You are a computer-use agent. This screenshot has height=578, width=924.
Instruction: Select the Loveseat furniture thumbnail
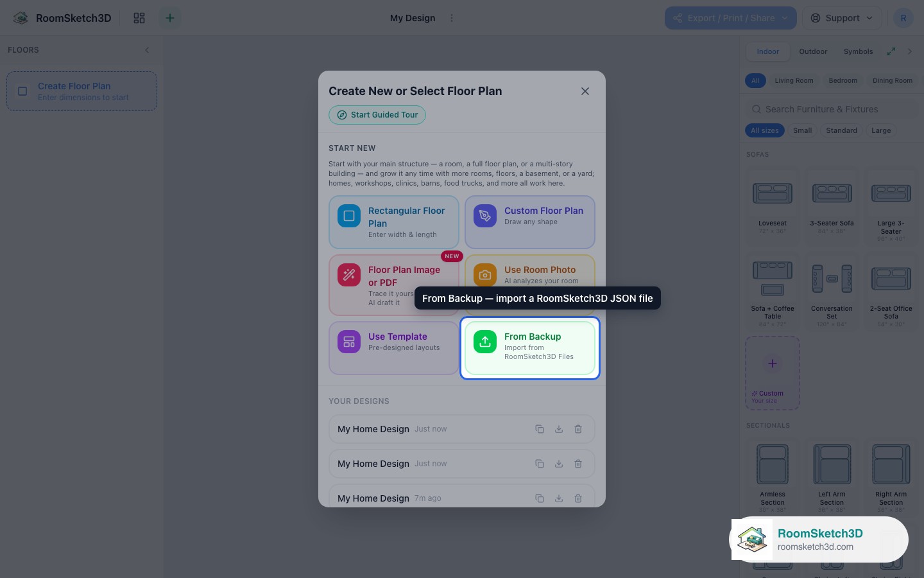773,206
